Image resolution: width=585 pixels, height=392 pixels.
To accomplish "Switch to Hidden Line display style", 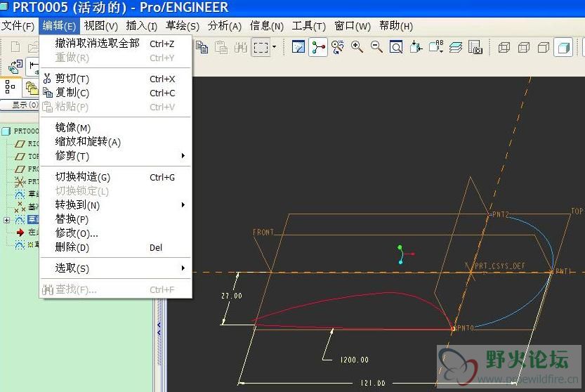I will coord(524,47).
